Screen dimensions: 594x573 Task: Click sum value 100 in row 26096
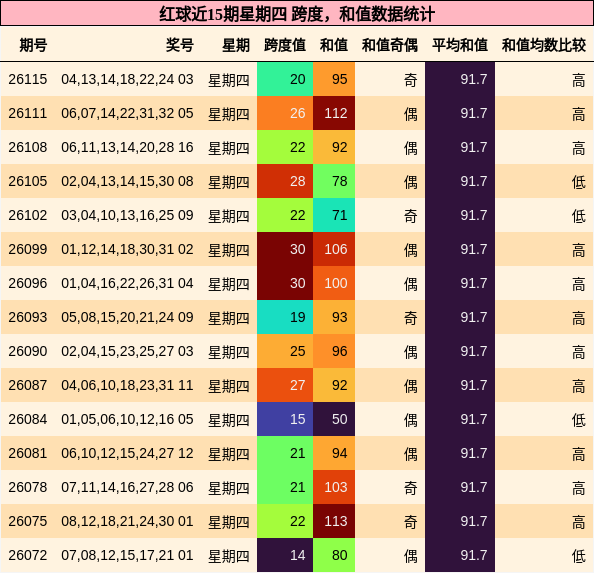(x=334, y=283)
